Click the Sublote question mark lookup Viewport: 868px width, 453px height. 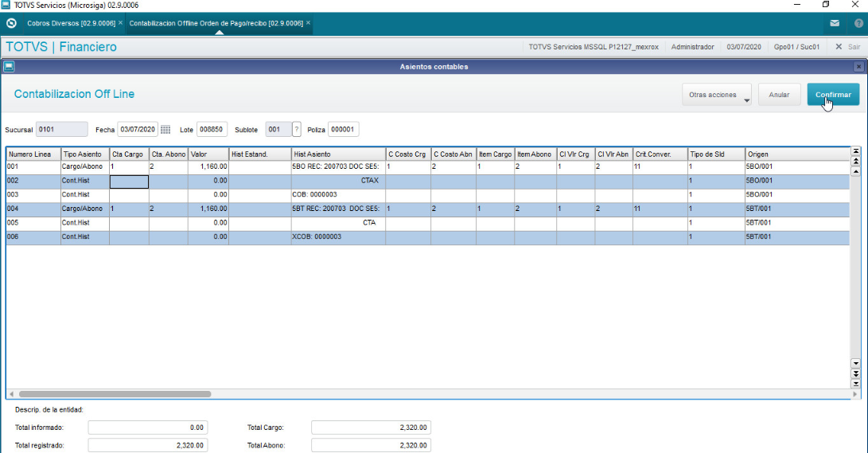coord(297,130)
